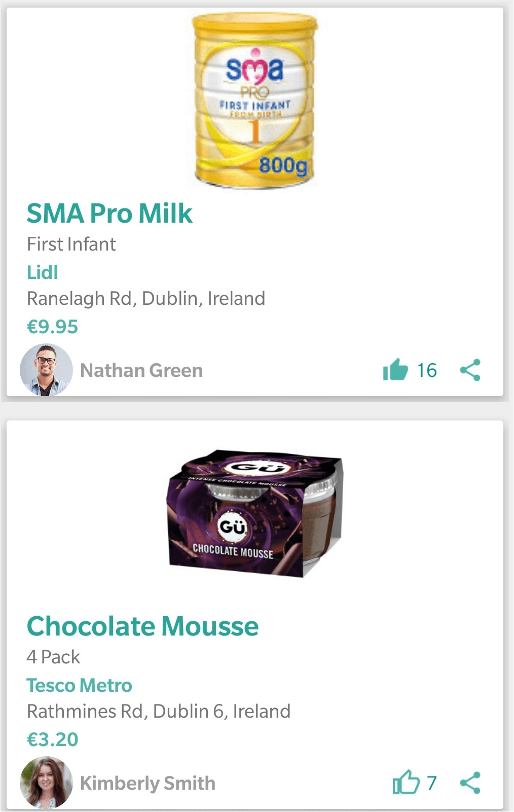The width and height of the screenshot is (514, 812).
Task: Select the Tesco Metro store link
Action: click(x=79, y=685)
